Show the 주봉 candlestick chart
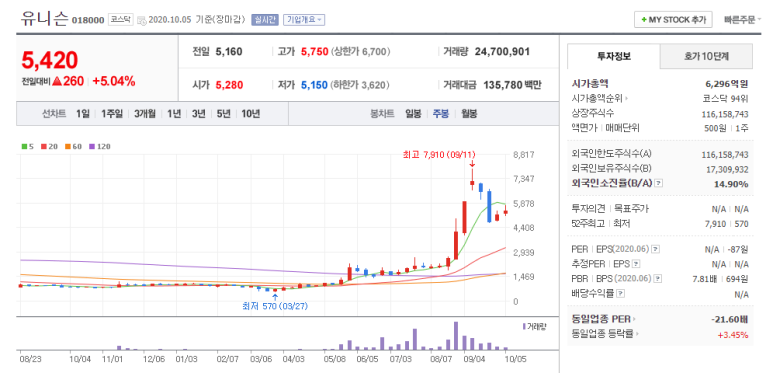 441,114
